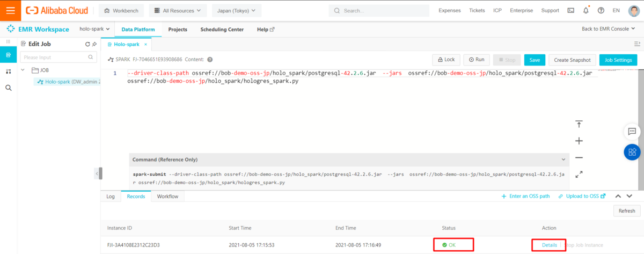Screen dimensions: 644x254
Task: Collapse the Command (Reference Only) section
Action: (563, 159)
